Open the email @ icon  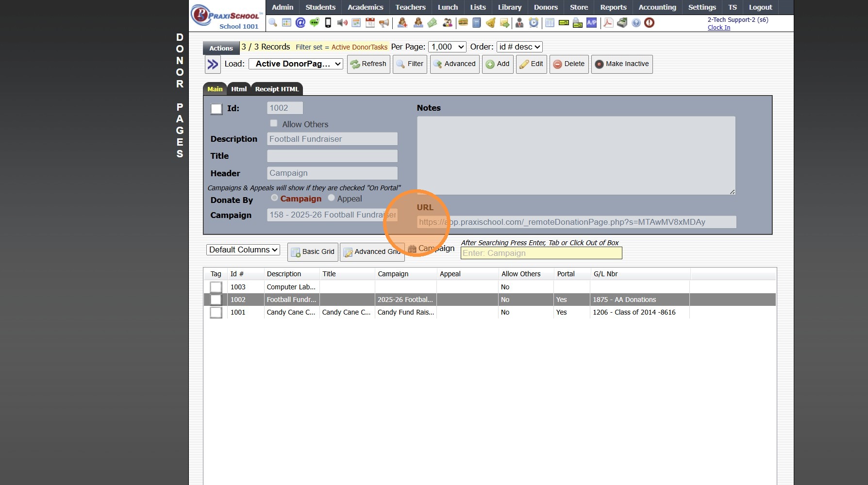(300, 23)
